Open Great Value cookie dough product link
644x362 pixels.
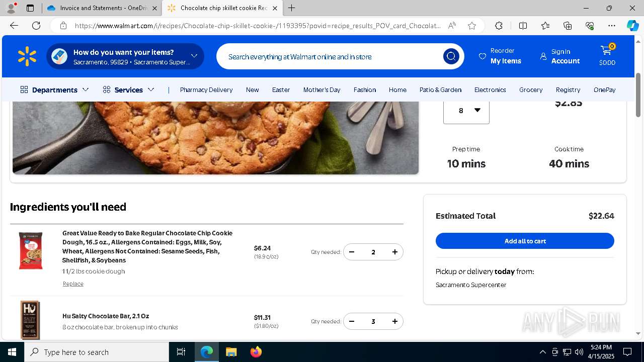point(147,246)
